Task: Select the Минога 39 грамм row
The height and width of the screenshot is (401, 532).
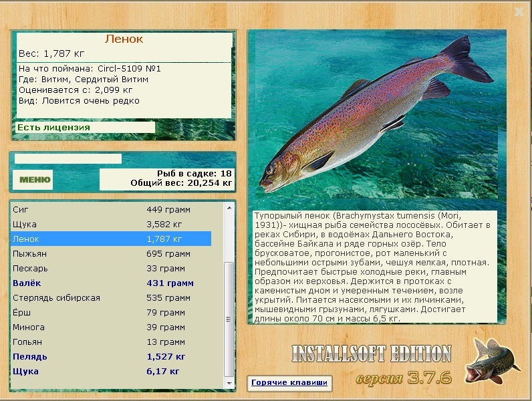Action: [x=112, y=327]
